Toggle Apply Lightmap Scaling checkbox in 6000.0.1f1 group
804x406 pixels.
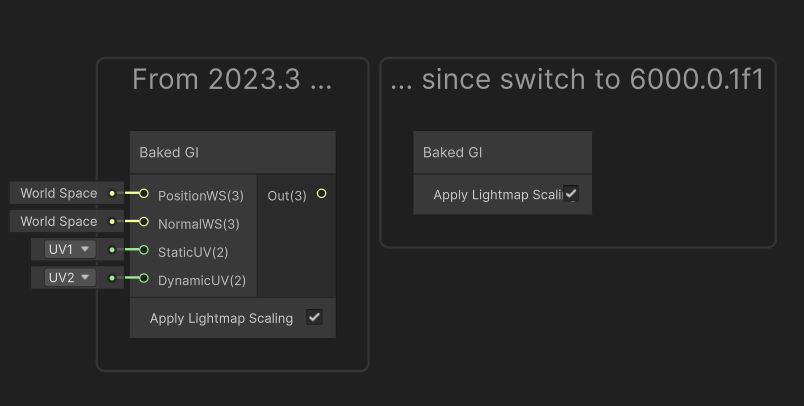[571, 194]
